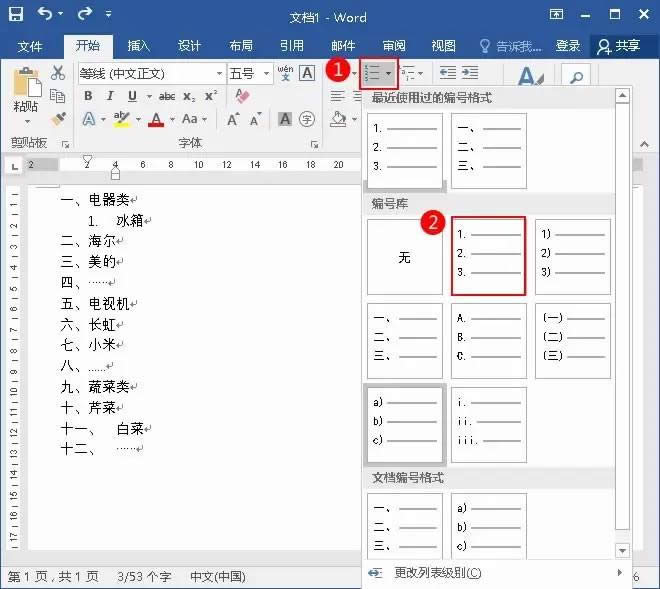
Task: Click the red font color swatch button
Action: tap(156, 119)
